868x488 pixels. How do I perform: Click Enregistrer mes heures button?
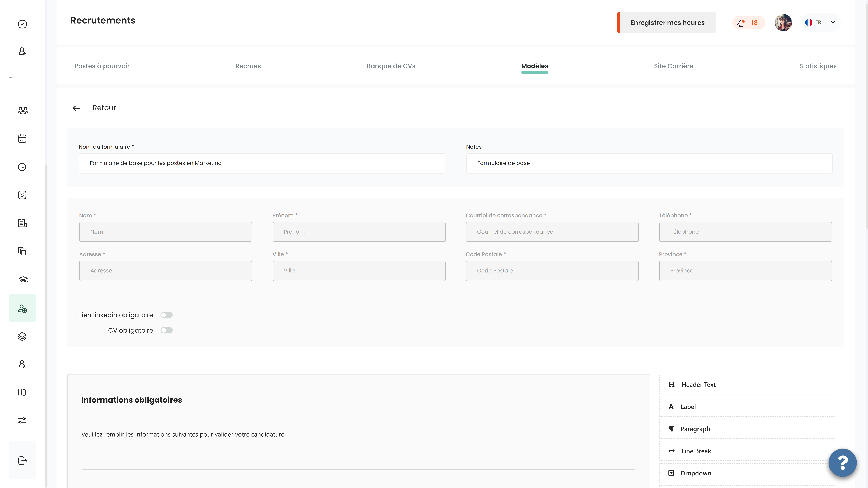[666, 23]
